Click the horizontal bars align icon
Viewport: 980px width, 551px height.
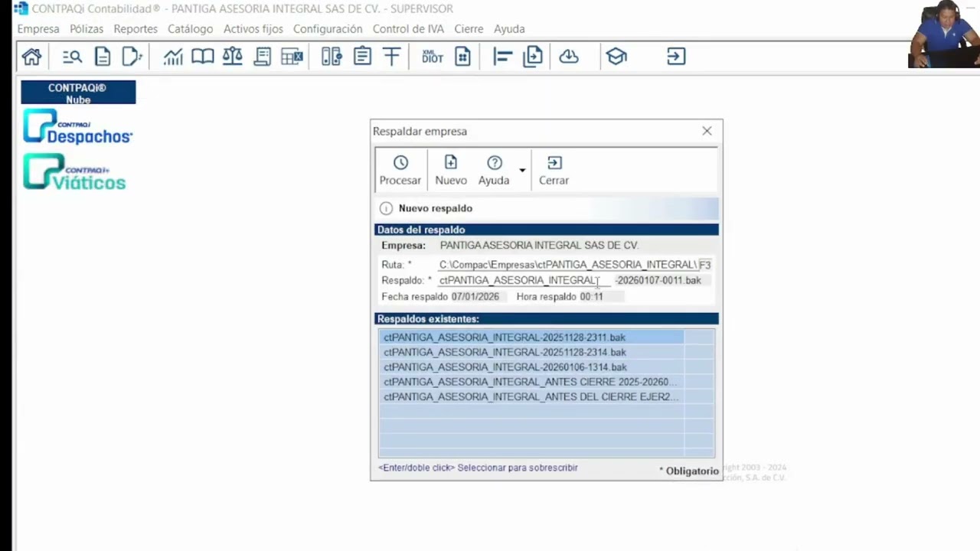pyautogui.click(x=502, y=57)
